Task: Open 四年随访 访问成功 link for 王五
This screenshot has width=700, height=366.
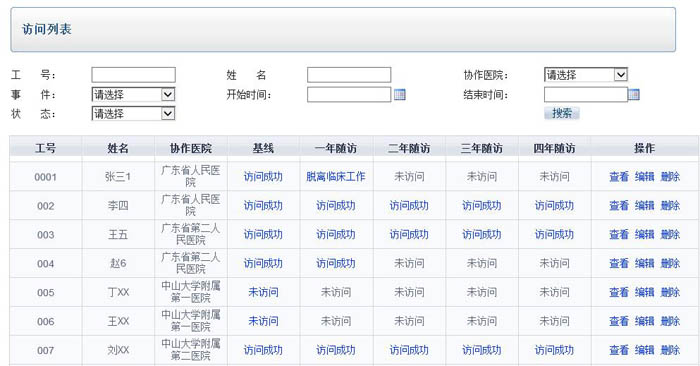Action: point(554,235)
